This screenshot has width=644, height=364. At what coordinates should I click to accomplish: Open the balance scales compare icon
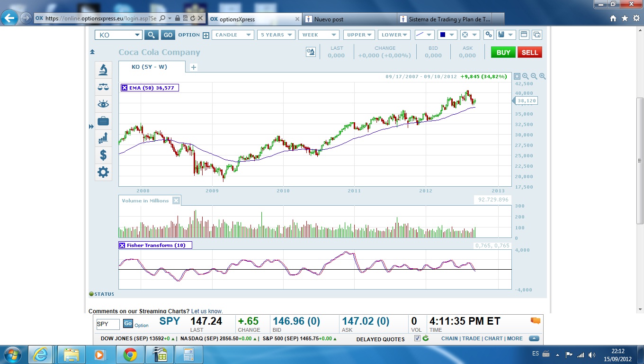click(x=103, y=87)
